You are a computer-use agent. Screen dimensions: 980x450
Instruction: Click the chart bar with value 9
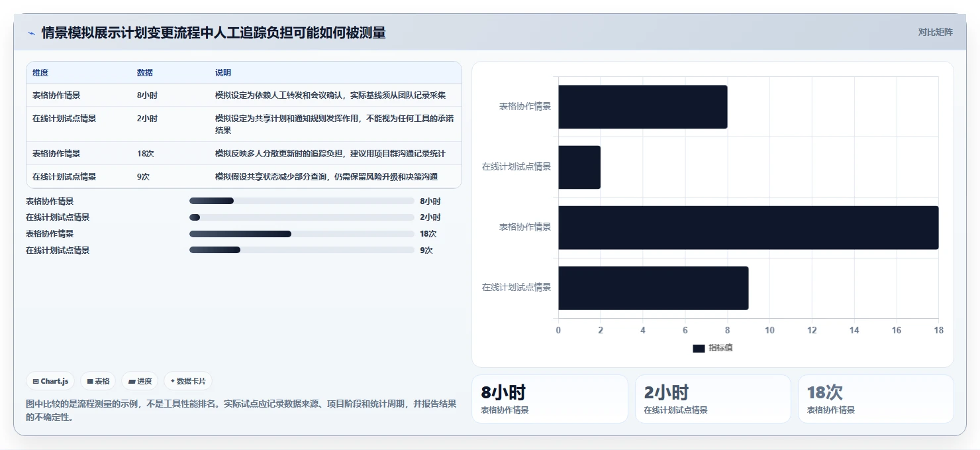[x=654, y=288]
